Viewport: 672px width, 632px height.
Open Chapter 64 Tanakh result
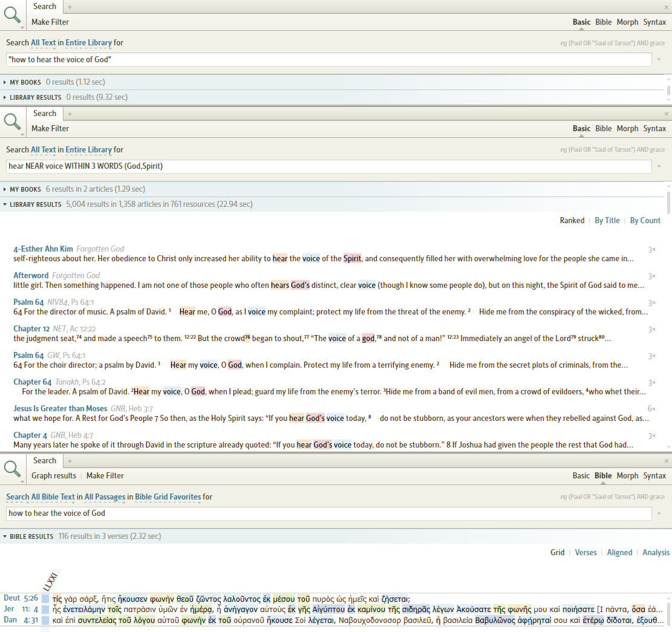point(32,382)
